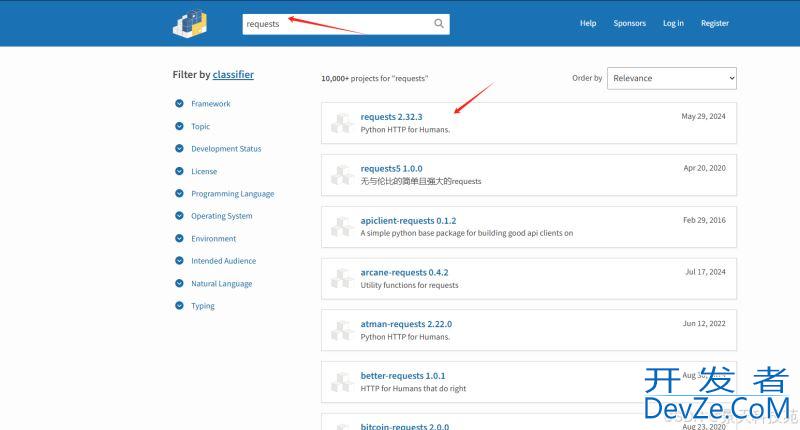
Task: Click the package icon beside arcane-requests
Action: pyautogui.click(x=342, y=279)
